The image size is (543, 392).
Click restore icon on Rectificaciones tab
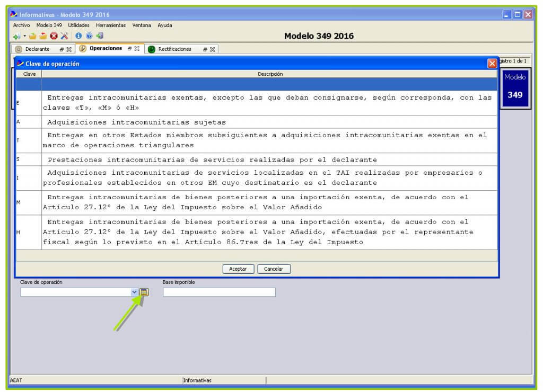point(205,49)
